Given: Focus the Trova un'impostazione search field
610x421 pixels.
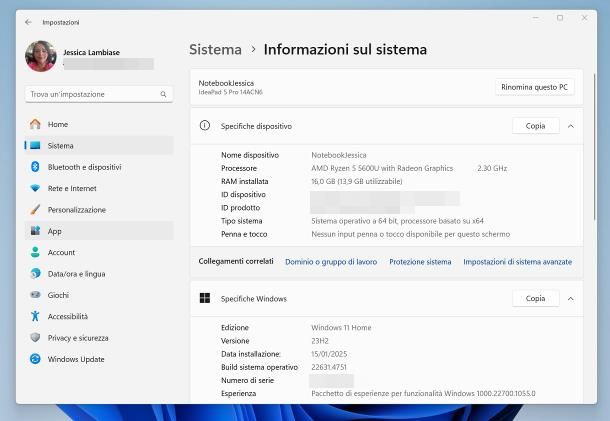Looking at the screenshot, I should pos(99,94).
